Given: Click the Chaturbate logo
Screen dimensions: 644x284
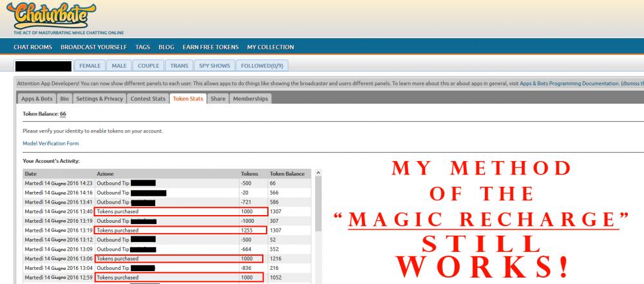Looking at the screenshot, I should pyautogui.click(x=52, y=15).
